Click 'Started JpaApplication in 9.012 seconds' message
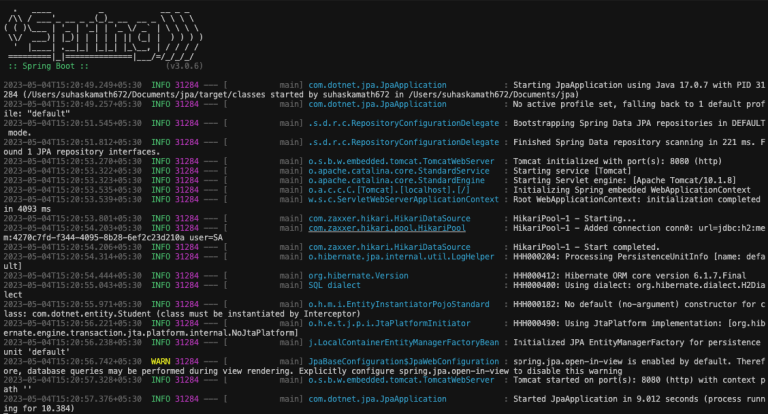The height and width of the screenshot is (414, 768). click(605, 399)
